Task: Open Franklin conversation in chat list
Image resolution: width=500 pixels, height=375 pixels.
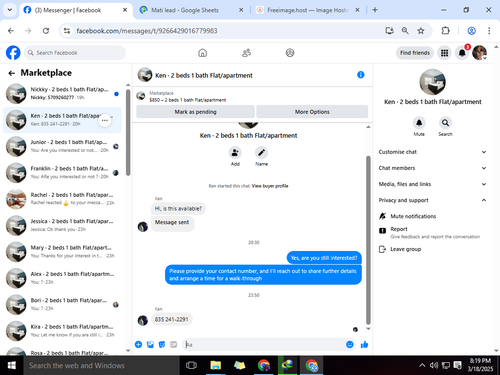Action: [62, 173]
